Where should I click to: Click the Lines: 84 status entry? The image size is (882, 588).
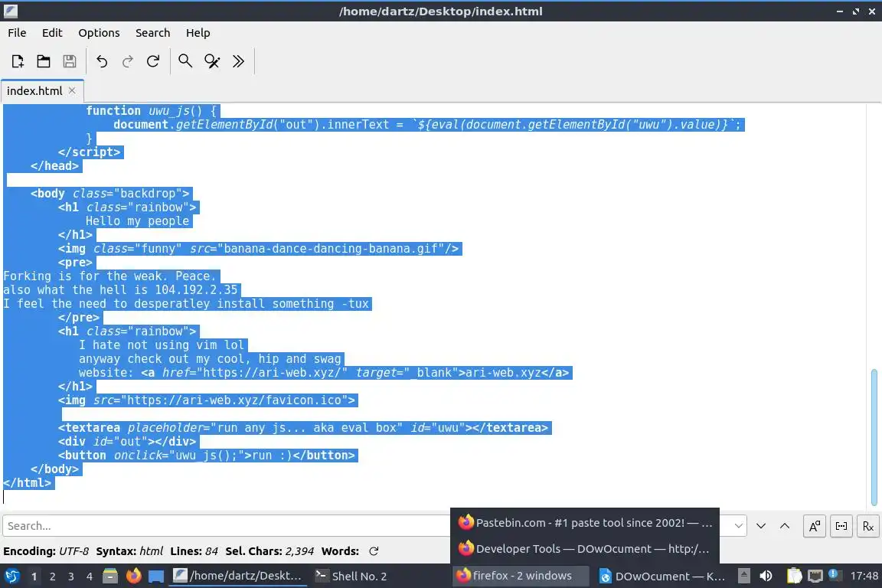pos(194,550)
